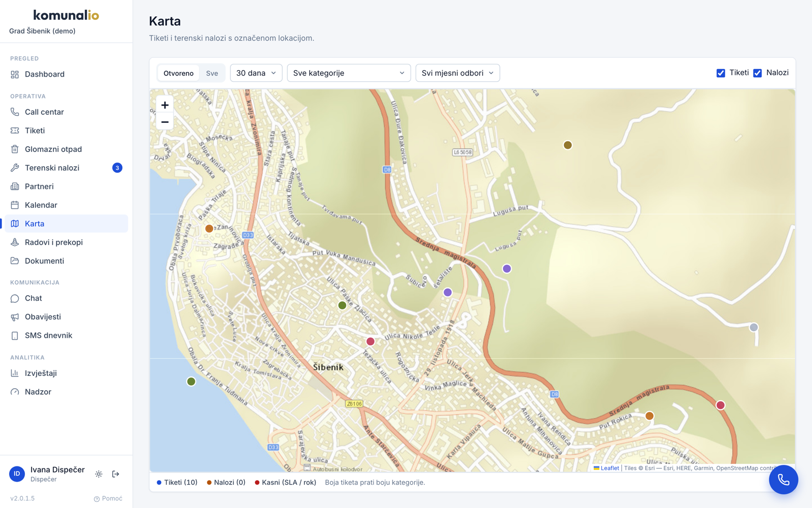
Task: Click the orange marker near Zagrađe
Action: click(x=209, y=229)
